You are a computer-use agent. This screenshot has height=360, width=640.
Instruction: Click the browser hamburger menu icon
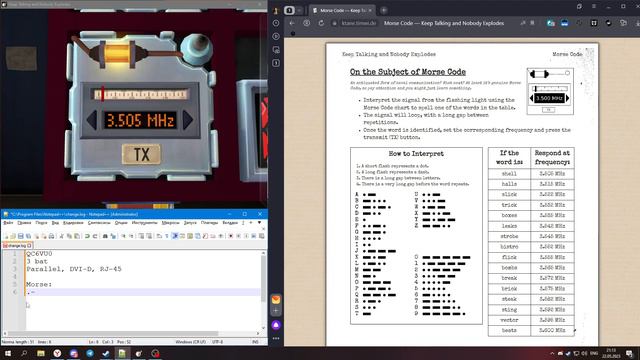pyautogui.click(x=594, y=7)
